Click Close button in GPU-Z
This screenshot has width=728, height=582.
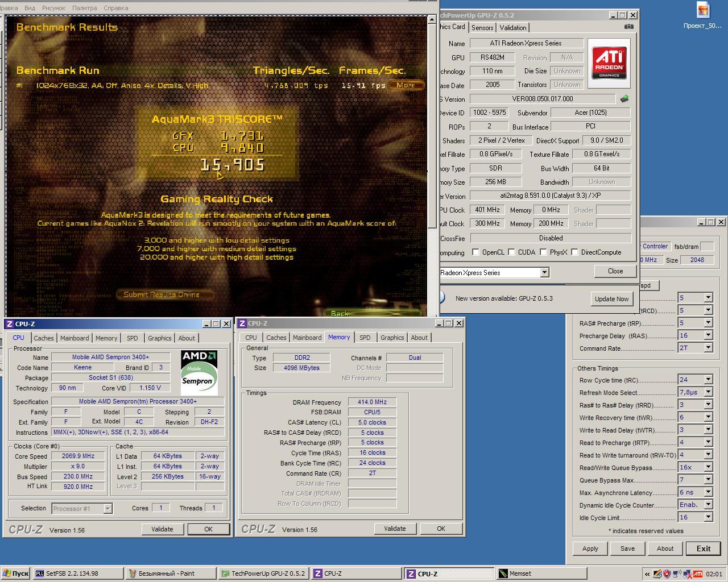pyautogui.click(x=615, y=271)
